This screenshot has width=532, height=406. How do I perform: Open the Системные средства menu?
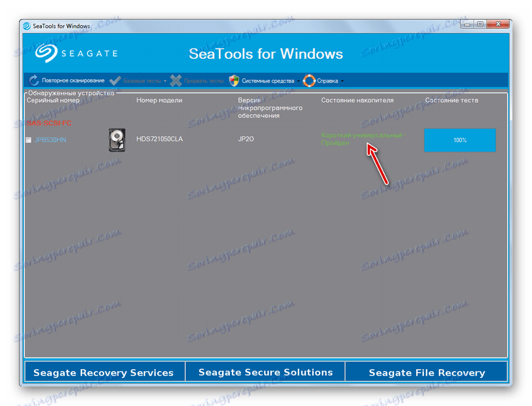click(x=268, y=81)
